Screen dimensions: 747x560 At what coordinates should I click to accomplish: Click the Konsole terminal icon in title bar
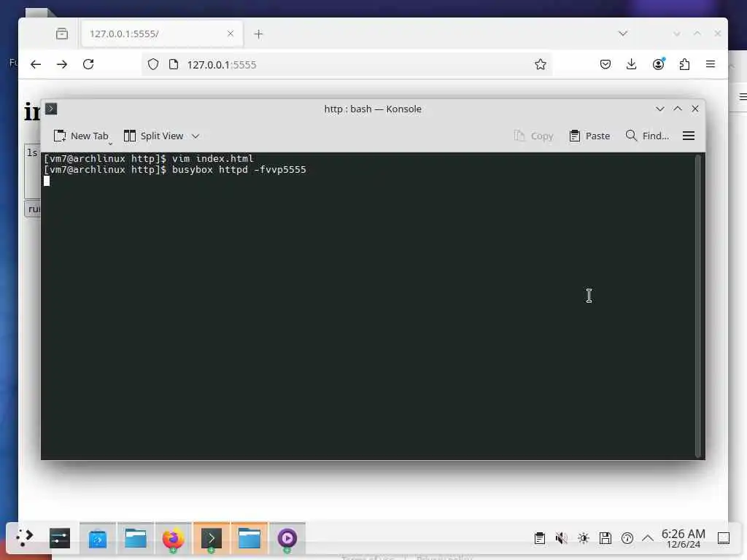(52, 109)
